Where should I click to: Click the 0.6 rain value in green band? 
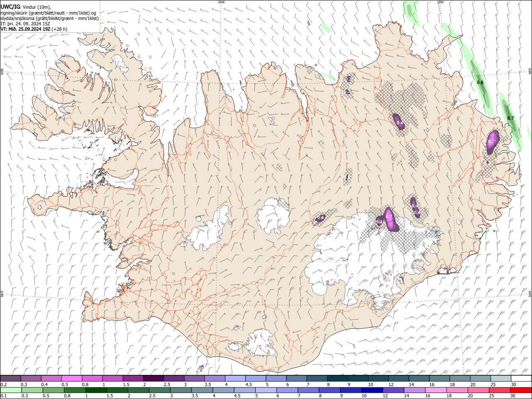(x=480, y=82)
